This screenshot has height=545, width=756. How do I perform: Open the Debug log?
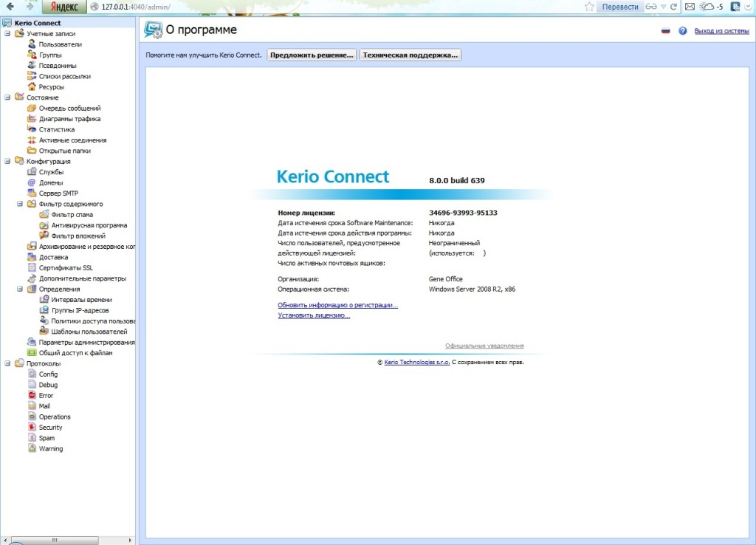click(48, 385)
